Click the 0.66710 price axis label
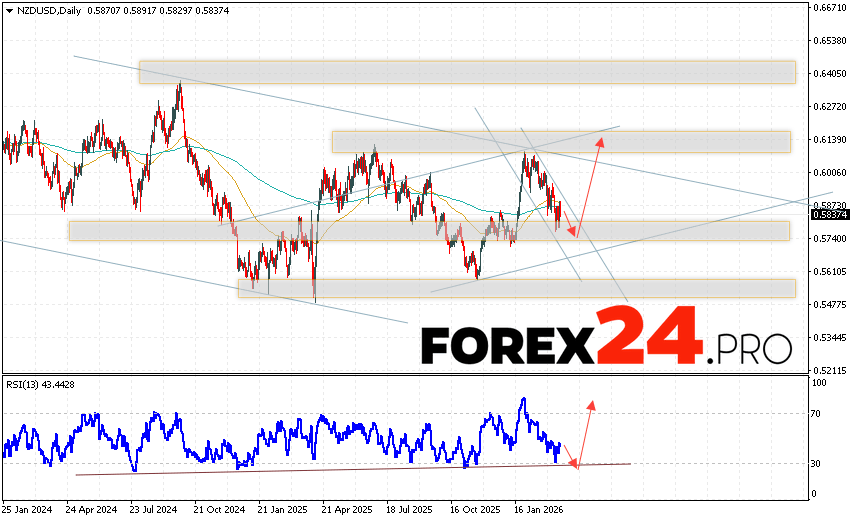854x521 pixels. [x=829, y=7]
